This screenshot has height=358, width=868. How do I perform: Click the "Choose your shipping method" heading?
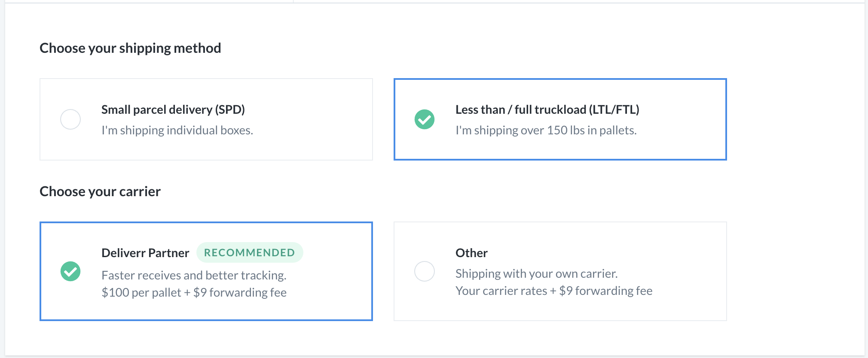(130, 48)
